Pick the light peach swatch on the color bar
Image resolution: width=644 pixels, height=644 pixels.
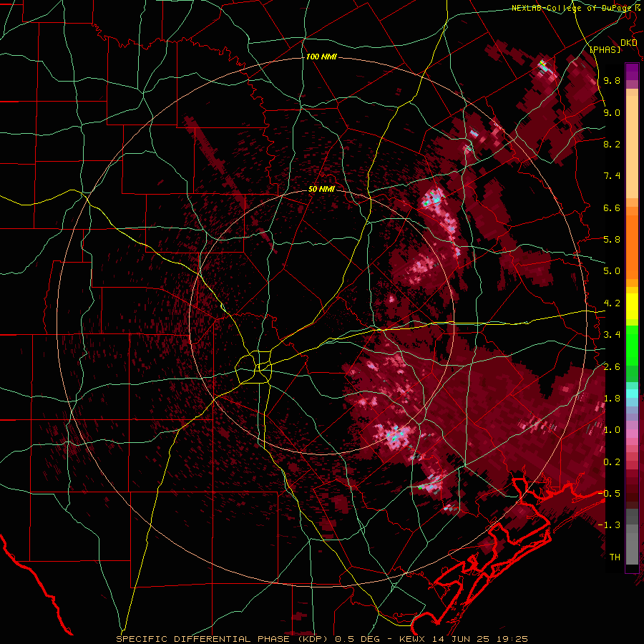point(632,148)
